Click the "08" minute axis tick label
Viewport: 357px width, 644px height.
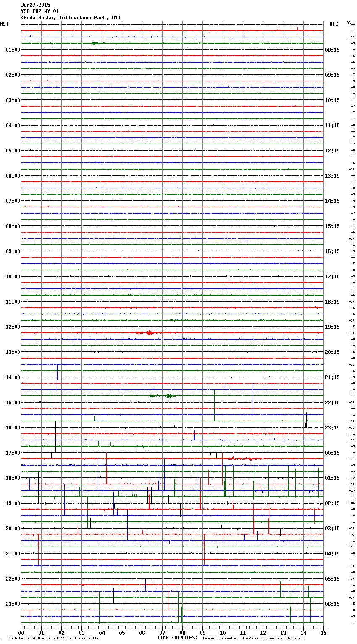pyautogui.click(x=182, y=633)
